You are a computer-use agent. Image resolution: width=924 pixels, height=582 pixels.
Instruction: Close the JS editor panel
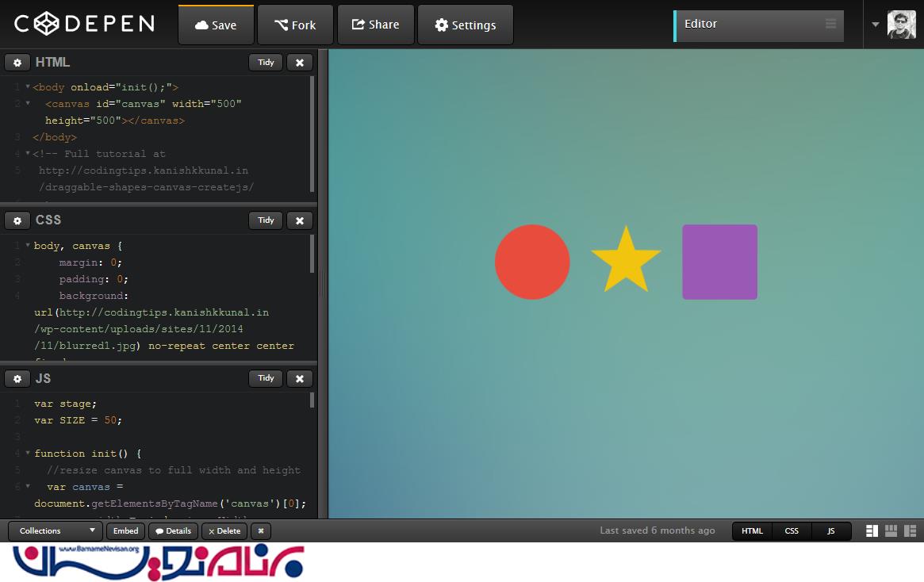pyautogui.click(x=300, y=379)
